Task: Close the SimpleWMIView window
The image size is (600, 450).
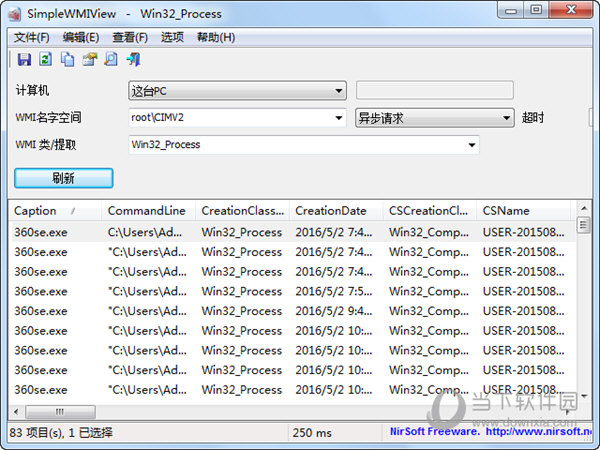Action: coord(571,10)
